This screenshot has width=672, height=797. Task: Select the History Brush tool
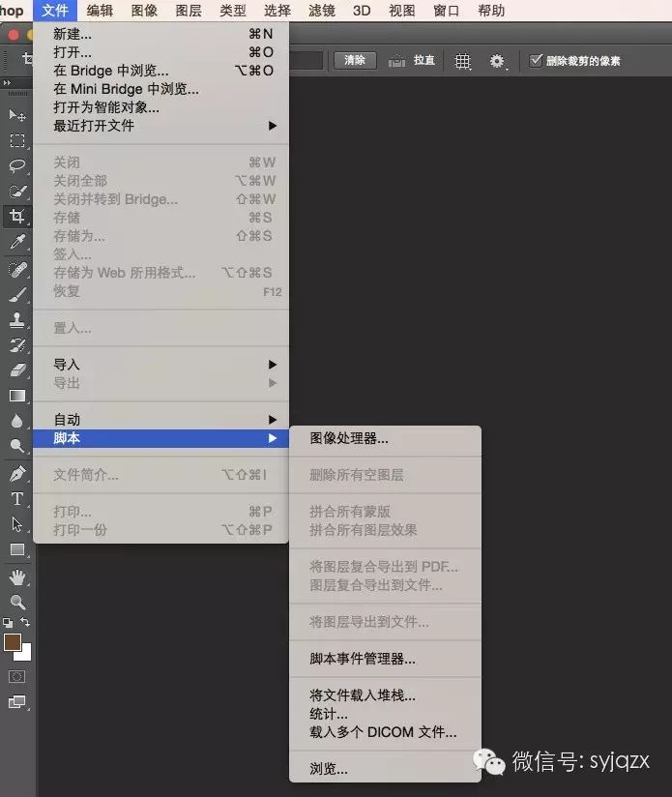(x=17, y=345)
